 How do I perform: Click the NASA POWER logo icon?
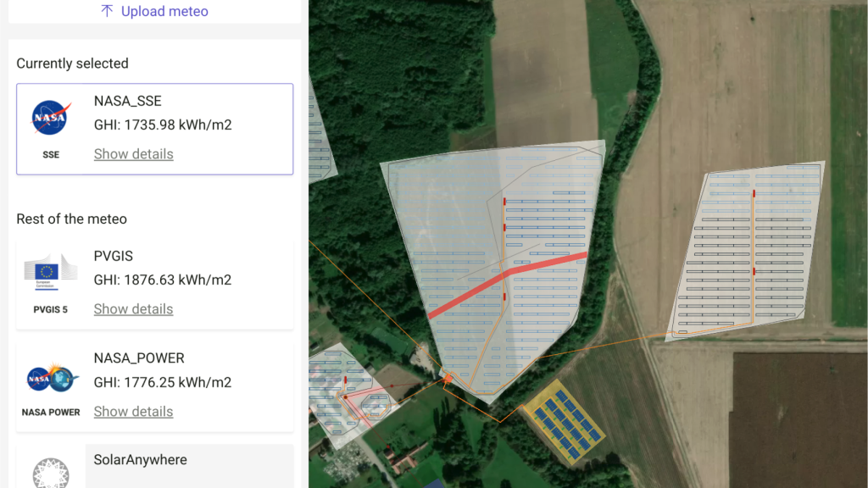(x=52, y=378)
